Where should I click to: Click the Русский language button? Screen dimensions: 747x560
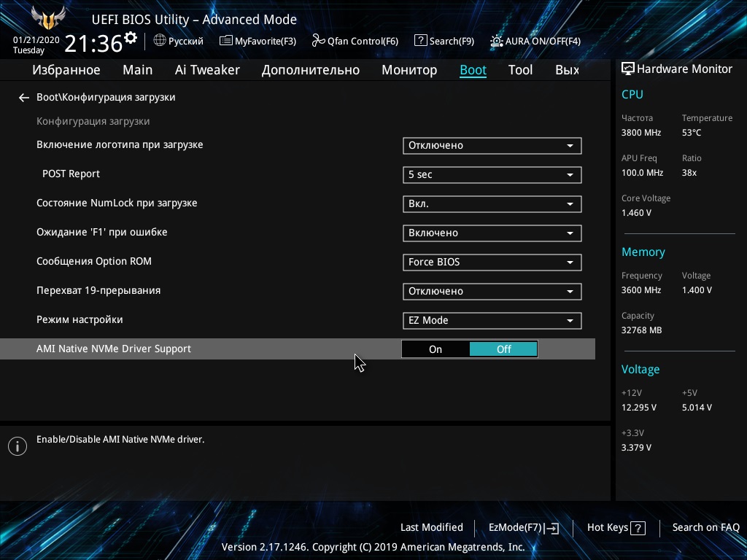pos(179,41)
